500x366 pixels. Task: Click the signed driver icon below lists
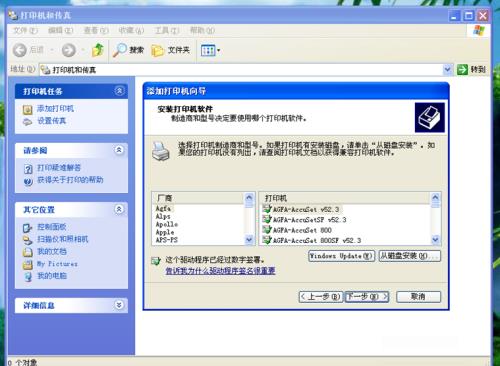156,261
